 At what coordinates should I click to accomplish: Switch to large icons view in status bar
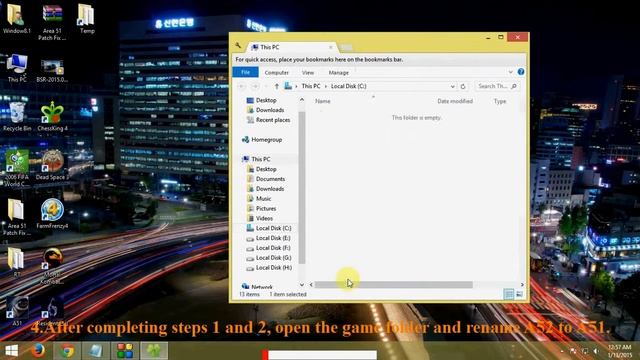coord(519,294)
